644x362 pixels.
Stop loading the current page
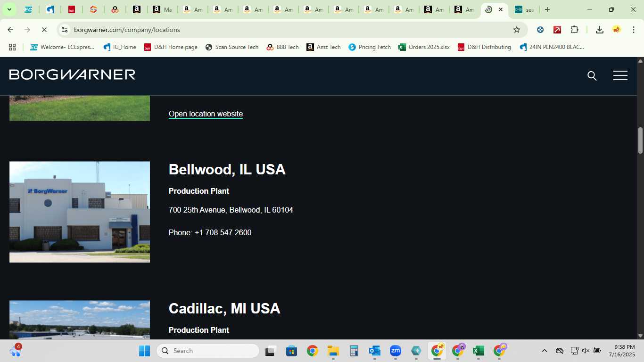tap(44, 30)
